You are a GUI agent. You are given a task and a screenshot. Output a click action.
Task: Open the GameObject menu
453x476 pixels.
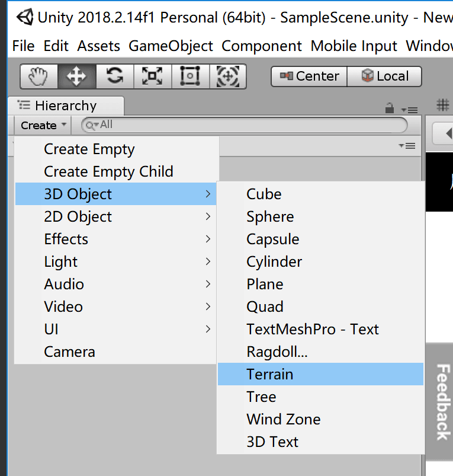[171, 46]
